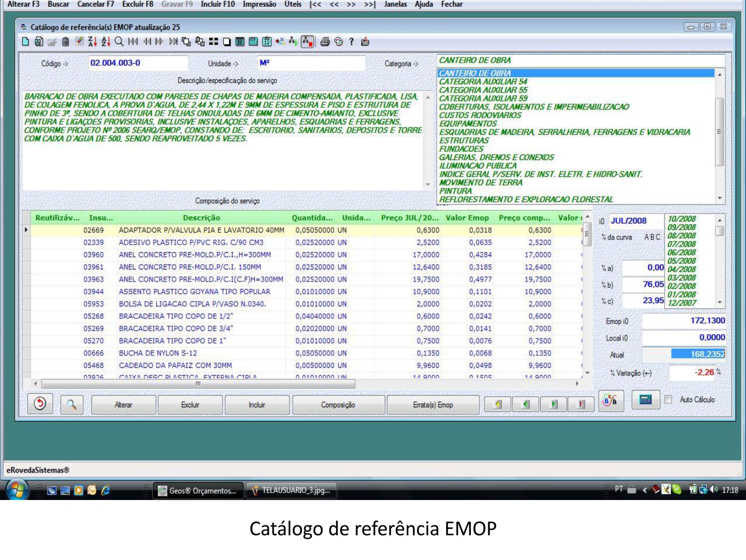Open the Impressão menu
This screenshot has width=746, height=560.
click(x=259, y=4)
